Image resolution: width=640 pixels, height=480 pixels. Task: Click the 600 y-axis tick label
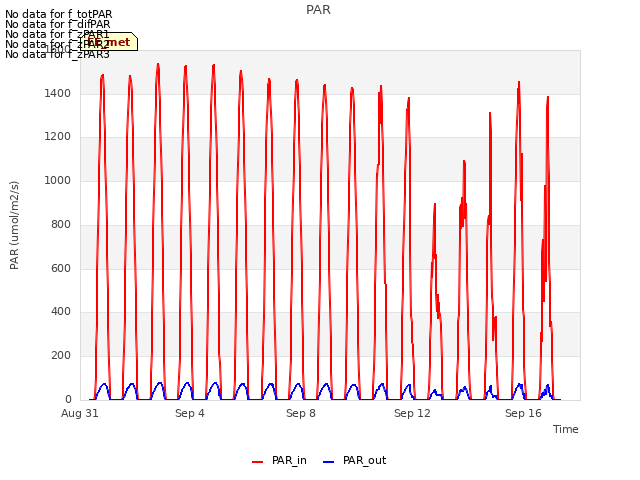click(61, 268)
